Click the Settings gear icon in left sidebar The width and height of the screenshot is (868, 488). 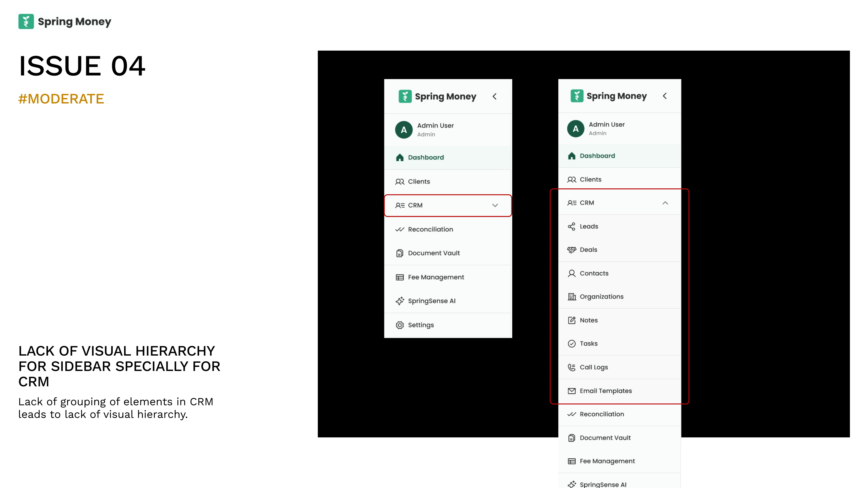[x=400, y=325]
